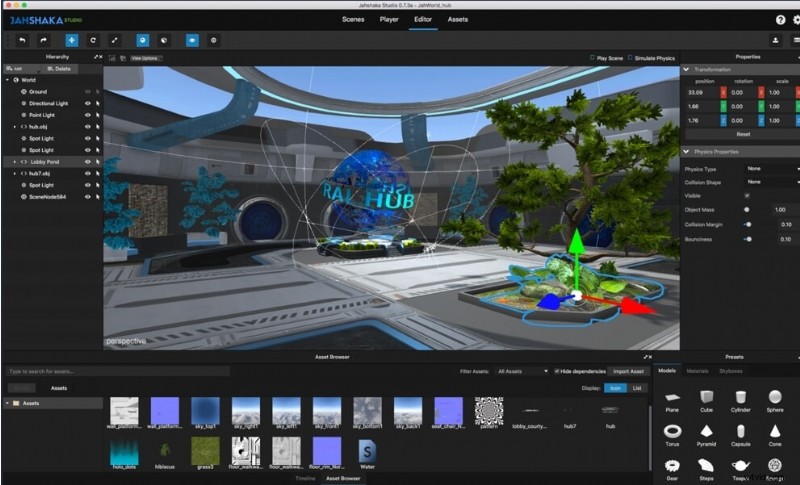The image size is (800, 485).
Task: Open the Collision Shape dropdown
Action: (x=771, y=182)
